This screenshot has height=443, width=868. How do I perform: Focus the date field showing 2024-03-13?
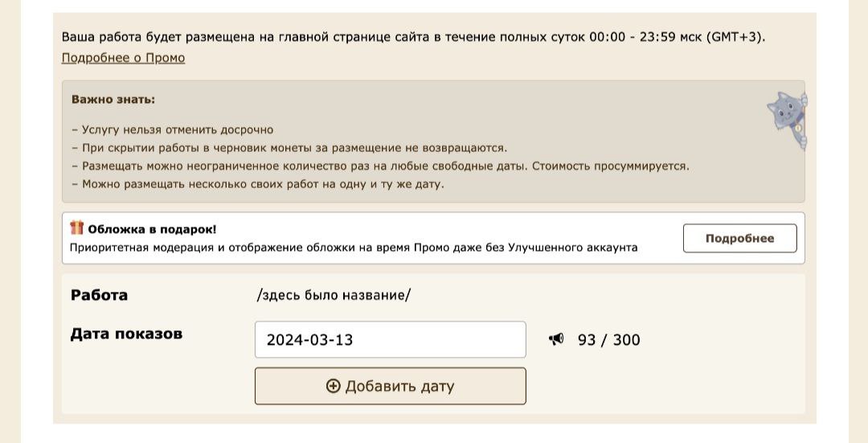[390, 339]
